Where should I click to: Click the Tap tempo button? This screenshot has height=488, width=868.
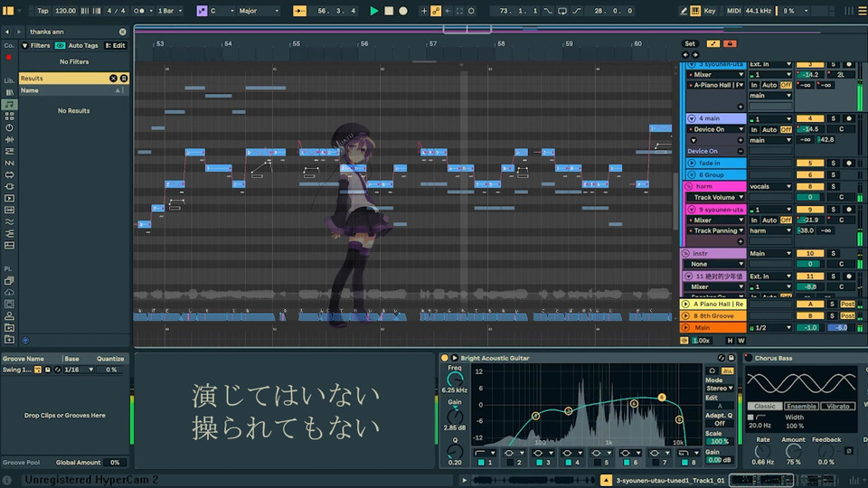42,11
